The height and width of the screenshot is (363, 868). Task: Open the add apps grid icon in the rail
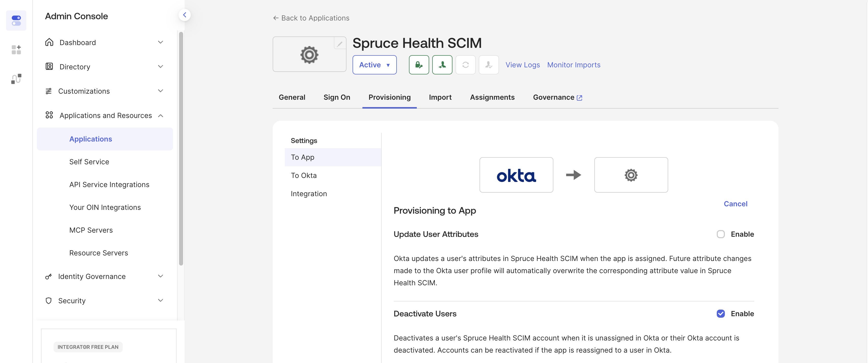16,50
